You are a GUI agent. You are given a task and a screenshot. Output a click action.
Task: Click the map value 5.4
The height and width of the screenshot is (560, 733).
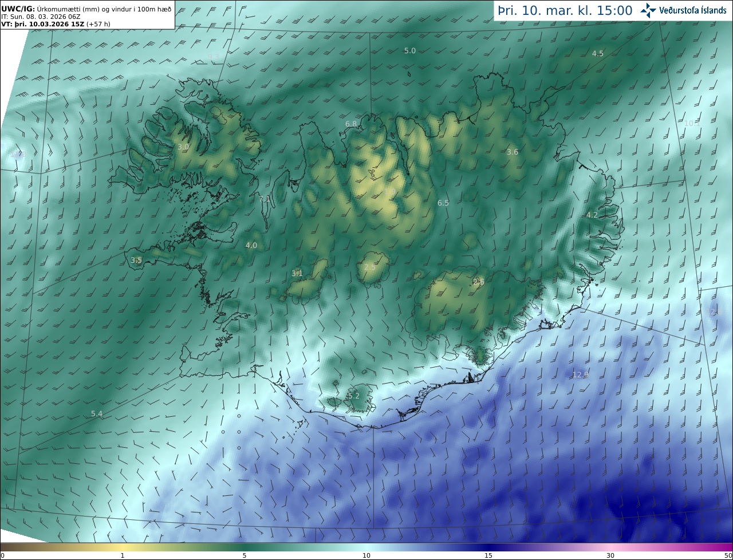point(97,414)
